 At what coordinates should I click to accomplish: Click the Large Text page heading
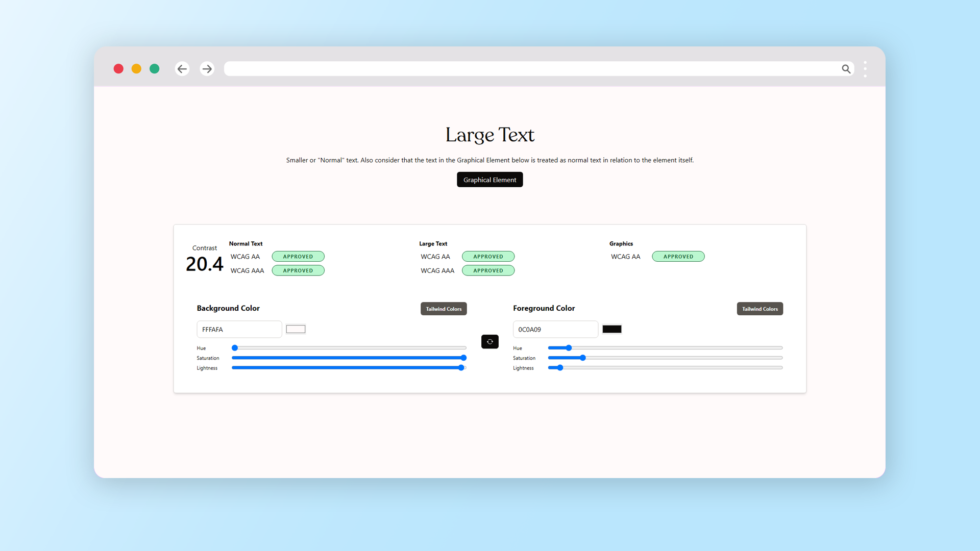pyautogui.click(x=489, y=135)
